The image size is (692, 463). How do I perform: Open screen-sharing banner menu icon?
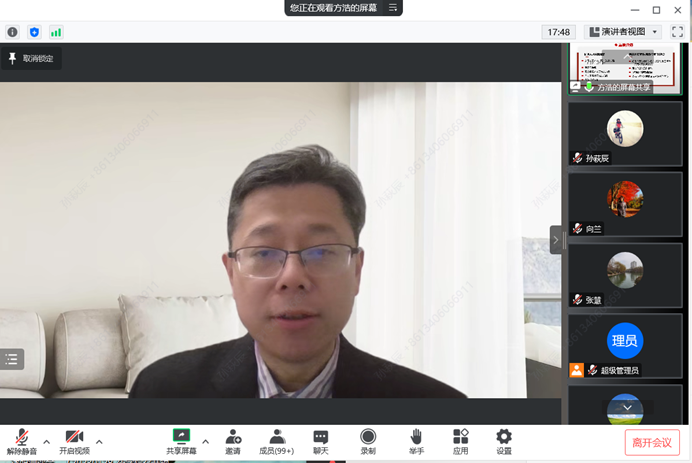[x=394, y=8]
